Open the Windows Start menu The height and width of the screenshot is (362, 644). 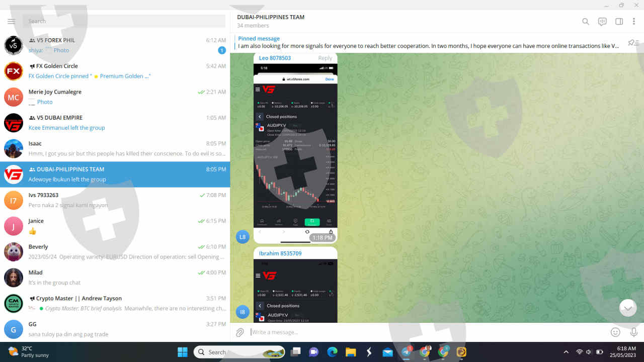[182, 352]
